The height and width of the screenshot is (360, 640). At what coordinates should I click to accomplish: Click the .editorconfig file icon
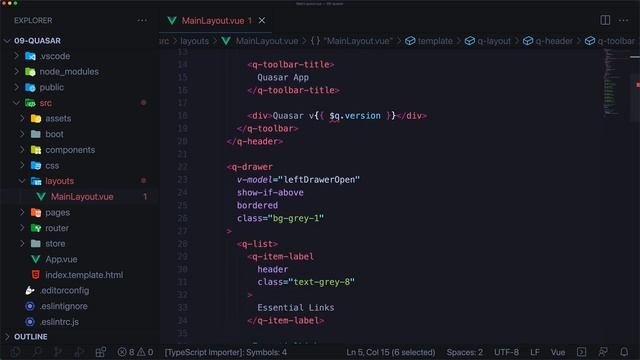click(x=30, y=290)
